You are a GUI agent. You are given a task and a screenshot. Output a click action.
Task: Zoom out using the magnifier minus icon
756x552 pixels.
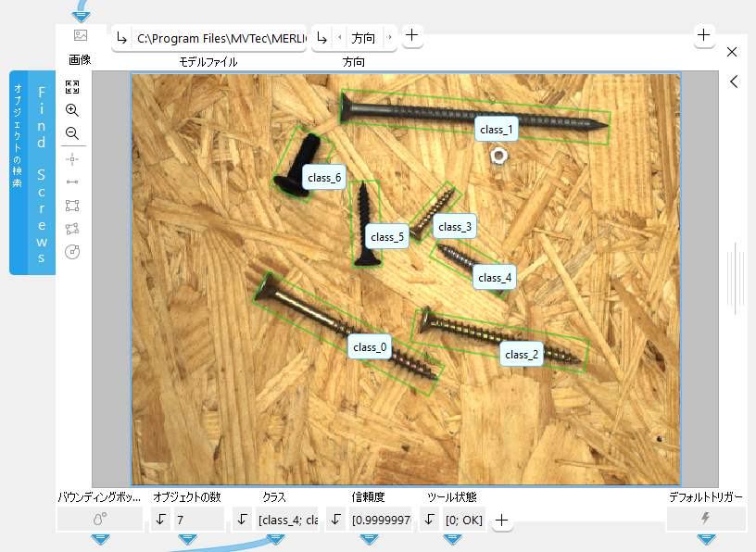pyautogui.click(x=72, y=133)
